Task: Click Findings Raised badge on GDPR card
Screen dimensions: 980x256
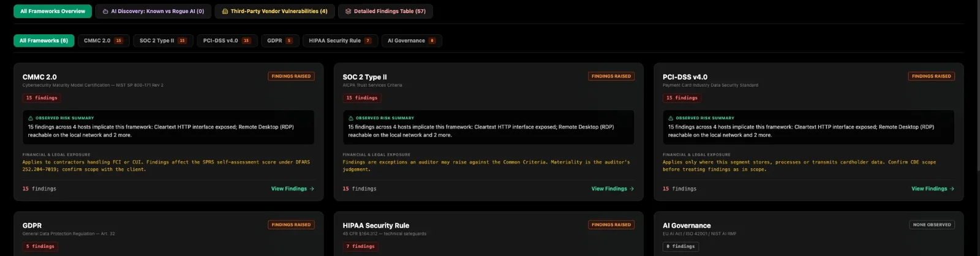Action: [291, 225]
